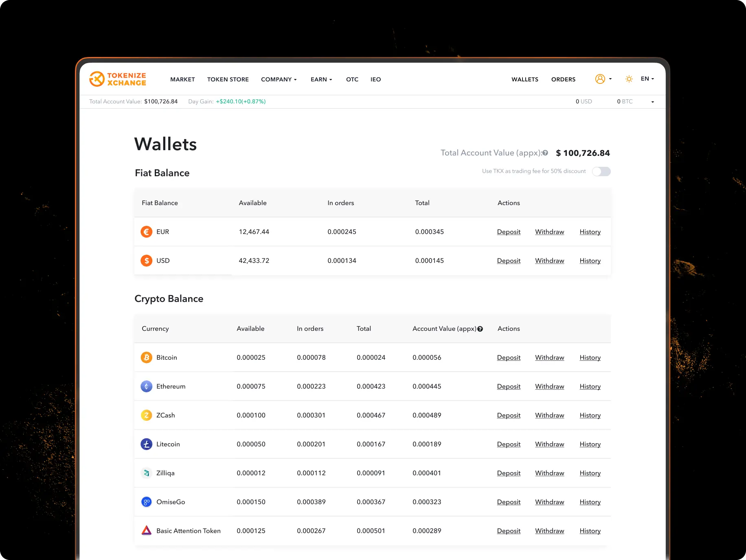Click the Ethereum coin icon

point(146,386)
